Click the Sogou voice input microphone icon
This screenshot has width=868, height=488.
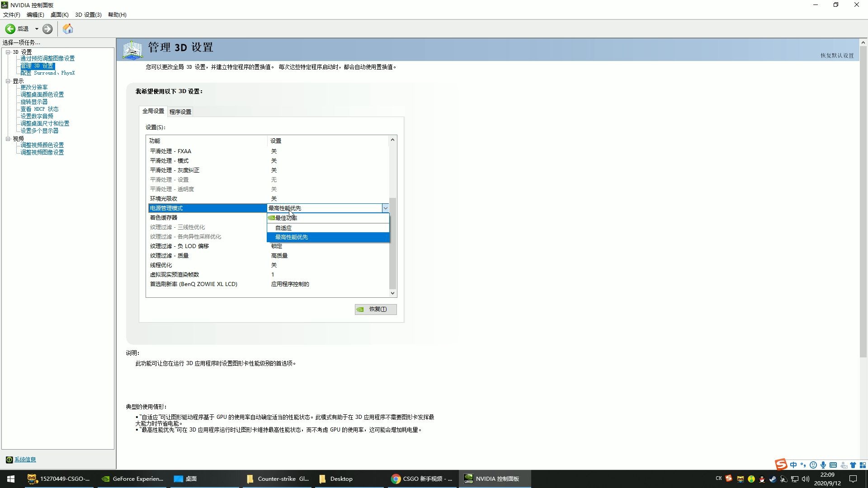point(823,465)
